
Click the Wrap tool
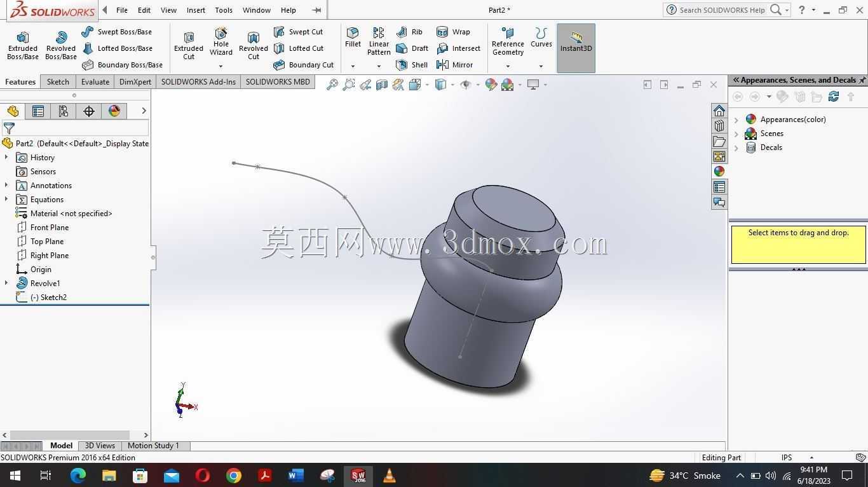[x=453, y=32]
